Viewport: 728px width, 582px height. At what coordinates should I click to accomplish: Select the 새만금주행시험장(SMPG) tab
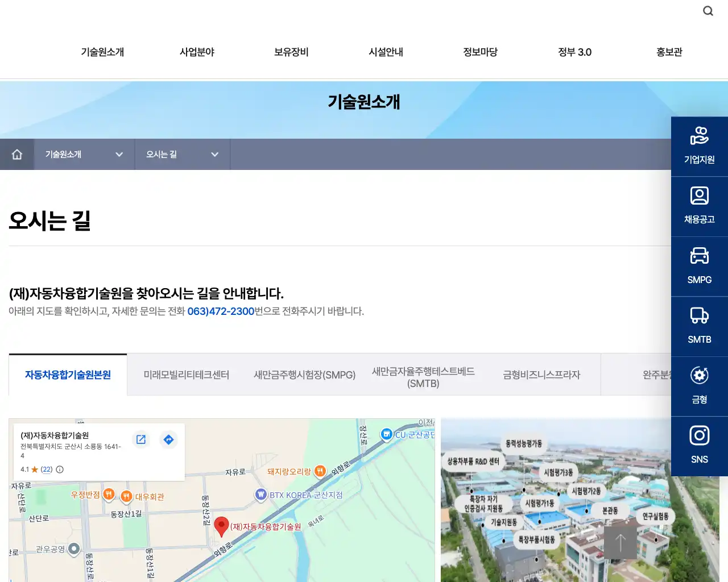coord(305,375)
